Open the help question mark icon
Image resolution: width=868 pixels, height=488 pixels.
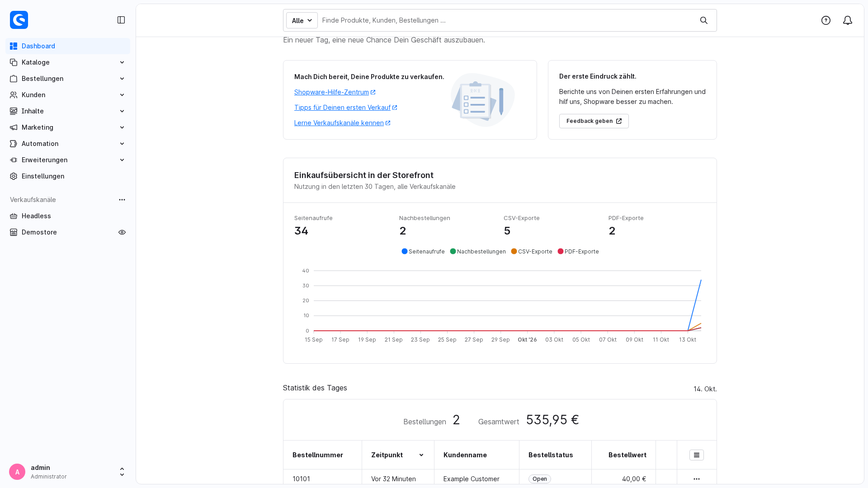tap(826, 20)
